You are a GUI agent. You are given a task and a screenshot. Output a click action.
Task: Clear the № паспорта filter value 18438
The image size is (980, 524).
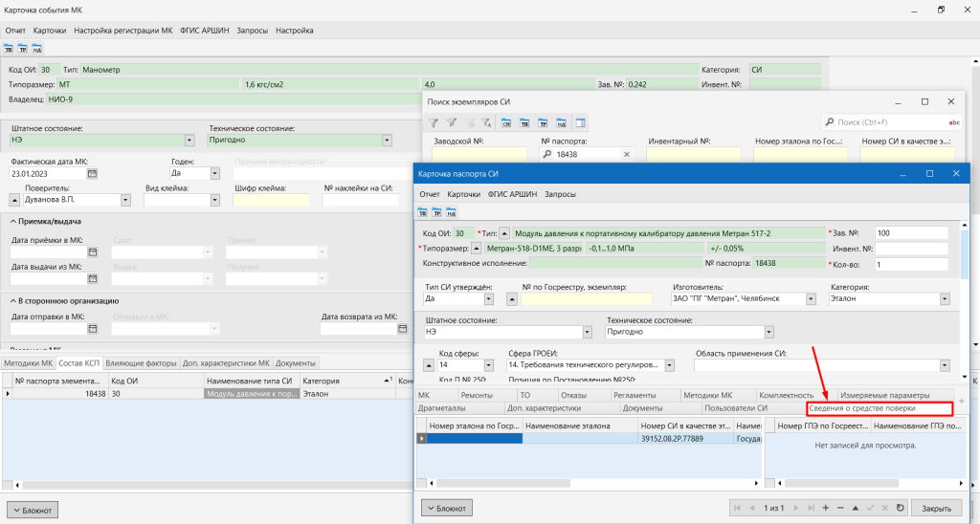626,154
